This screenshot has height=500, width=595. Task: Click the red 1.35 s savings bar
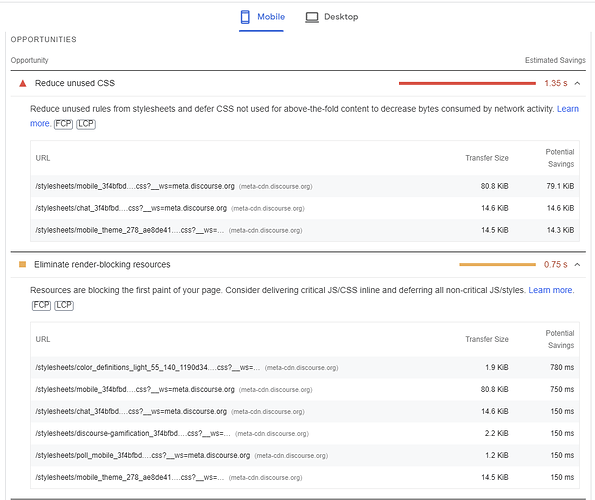pos(467,83)
